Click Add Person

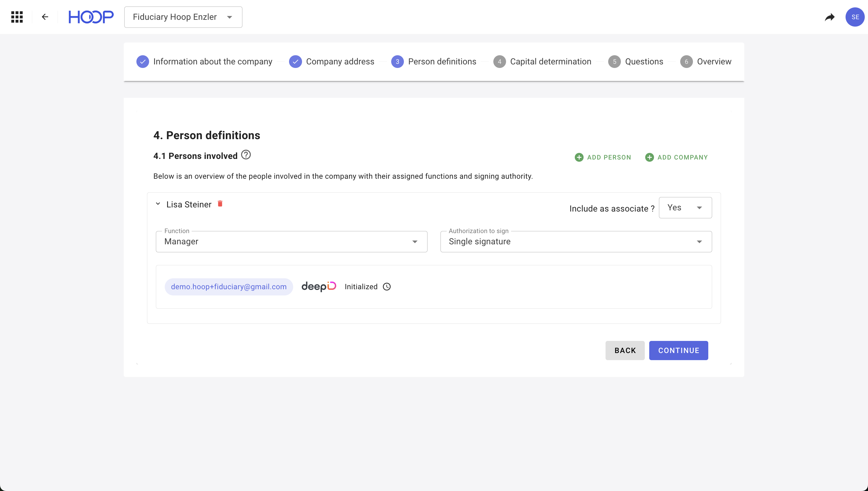coord(603,157)
